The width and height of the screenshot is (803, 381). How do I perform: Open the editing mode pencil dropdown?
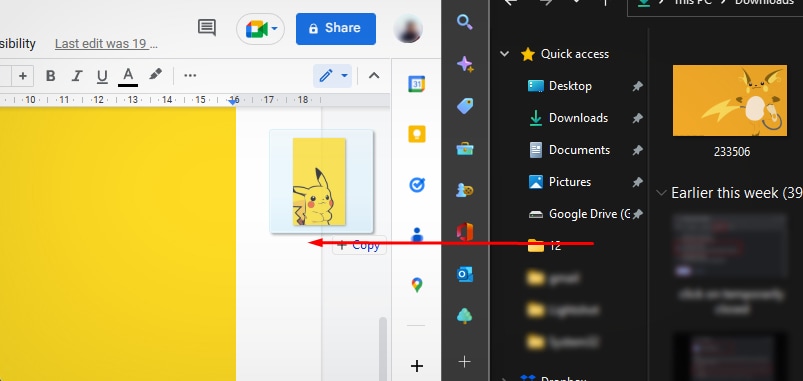tap(332, 76)
